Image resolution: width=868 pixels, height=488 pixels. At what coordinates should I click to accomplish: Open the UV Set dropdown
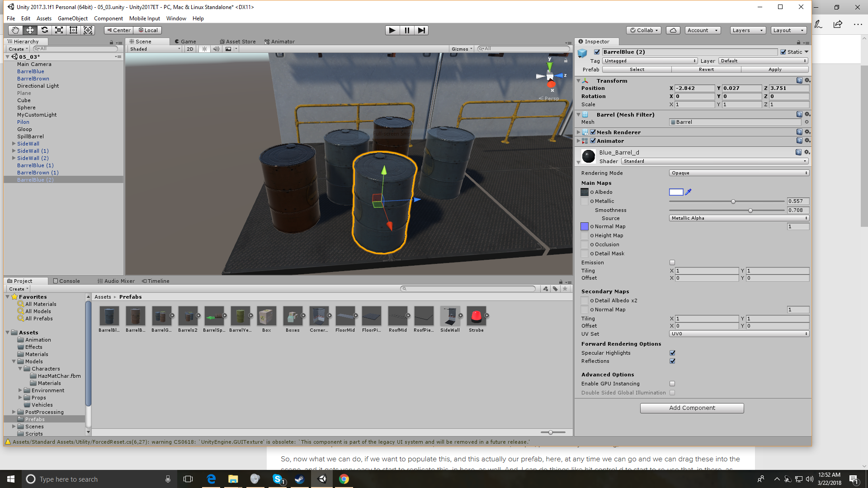(x=739, y=334)
